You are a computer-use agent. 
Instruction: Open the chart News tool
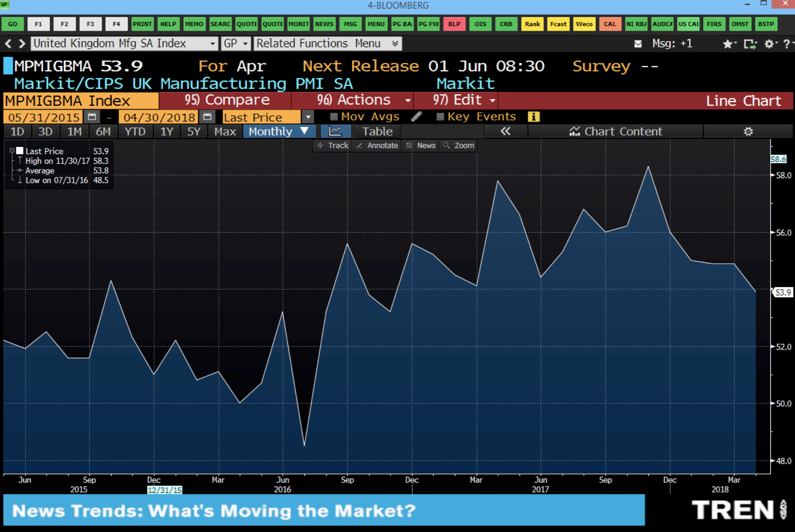coord(421,146)
